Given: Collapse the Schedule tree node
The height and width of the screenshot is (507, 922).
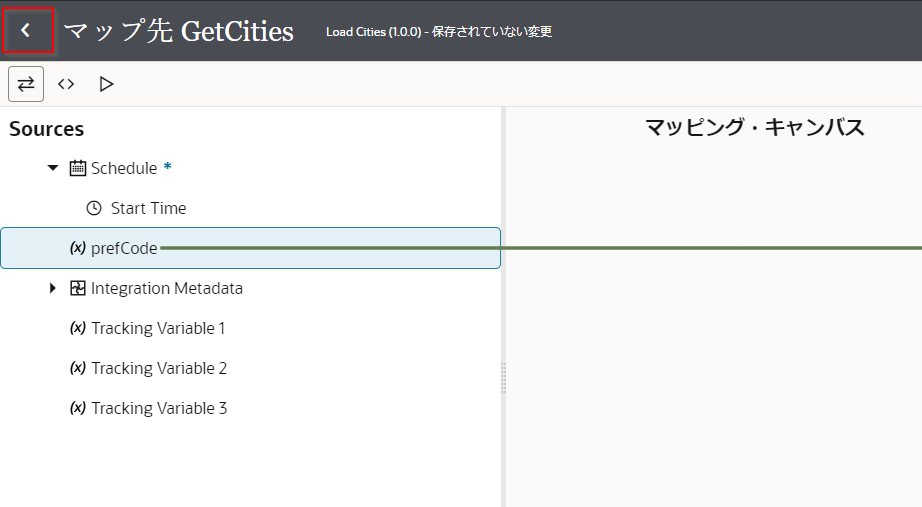Looking at the screenshot, I should pos(53,168).
